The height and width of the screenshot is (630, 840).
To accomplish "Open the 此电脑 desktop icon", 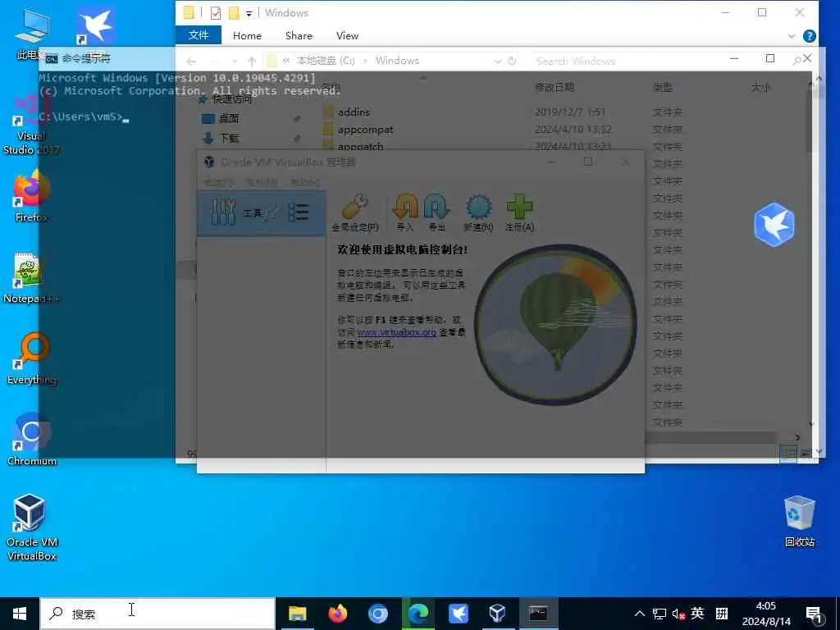I will click(32, 34).
